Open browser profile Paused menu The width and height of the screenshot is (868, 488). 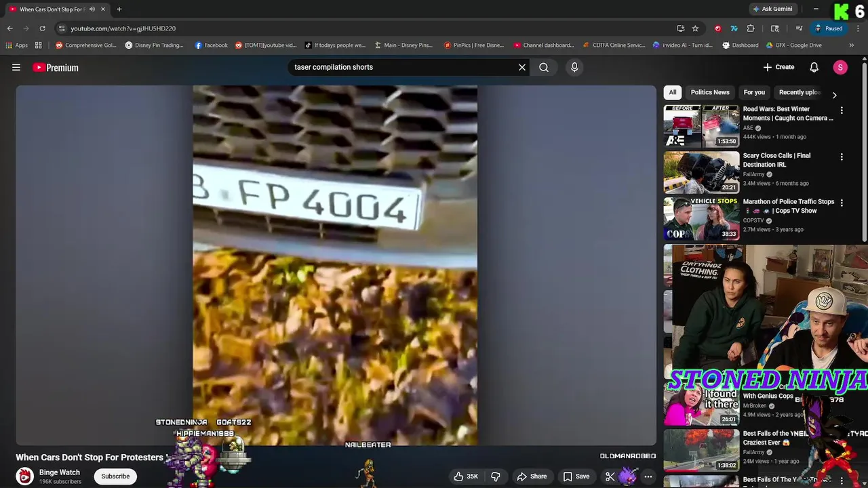click(829, 28)
